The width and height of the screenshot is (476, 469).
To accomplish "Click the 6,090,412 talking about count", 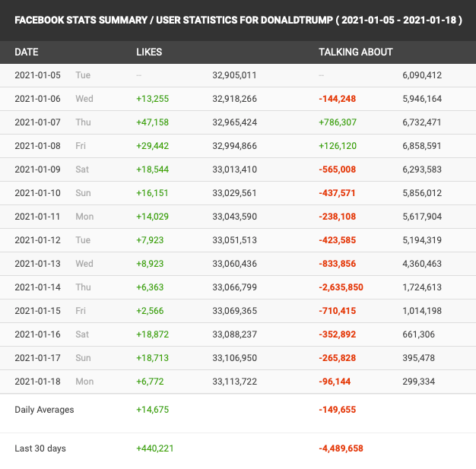I will 422,75.
